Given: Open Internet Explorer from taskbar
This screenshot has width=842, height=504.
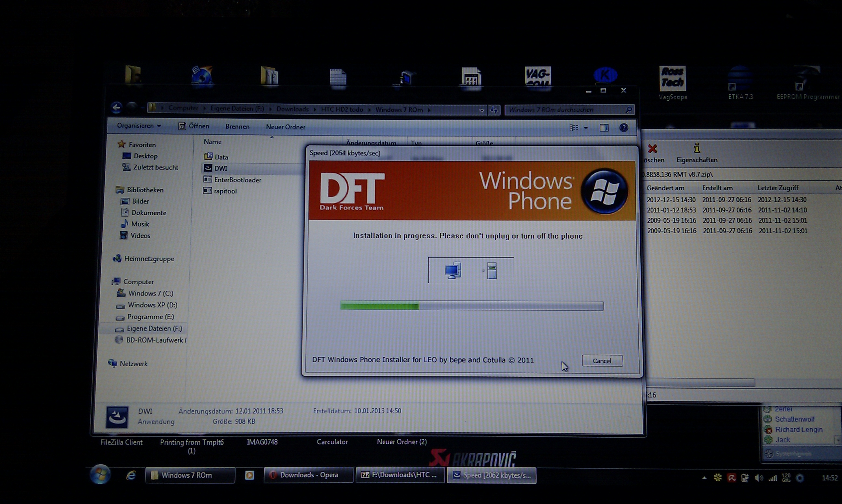Looking at the screenshot, I should click(131, 475).
